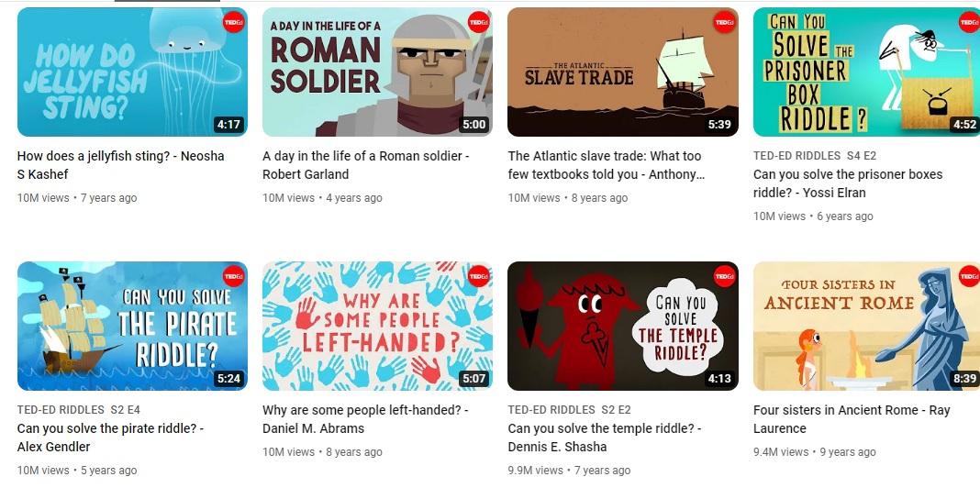The height and width of the screenshot is (499, 980).
Task: Open 'A day in the life of a Roman soldier' title
Action: click(x=365, y=165)
